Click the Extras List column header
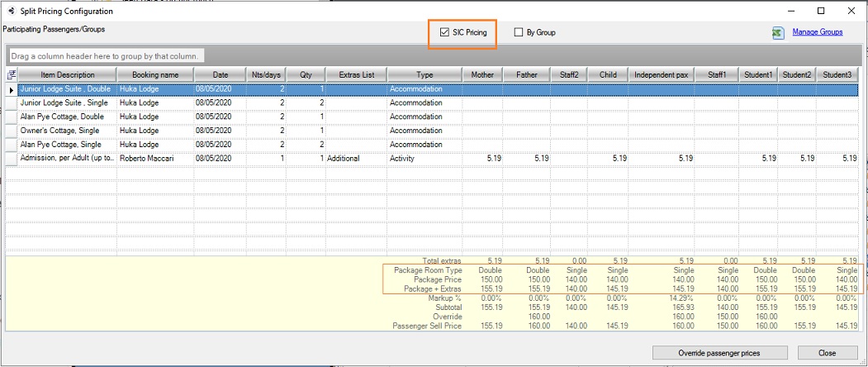Viewport: 868px width, 367px height. tap(356, 75)
